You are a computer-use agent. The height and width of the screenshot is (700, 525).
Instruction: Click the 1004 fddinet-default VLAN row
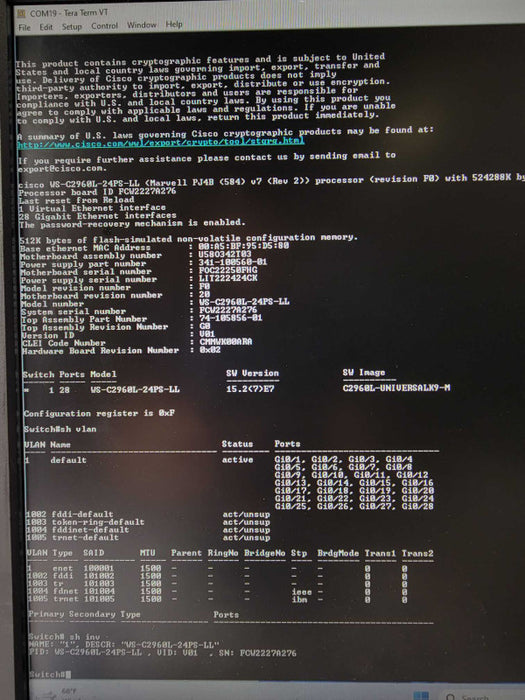148,529
